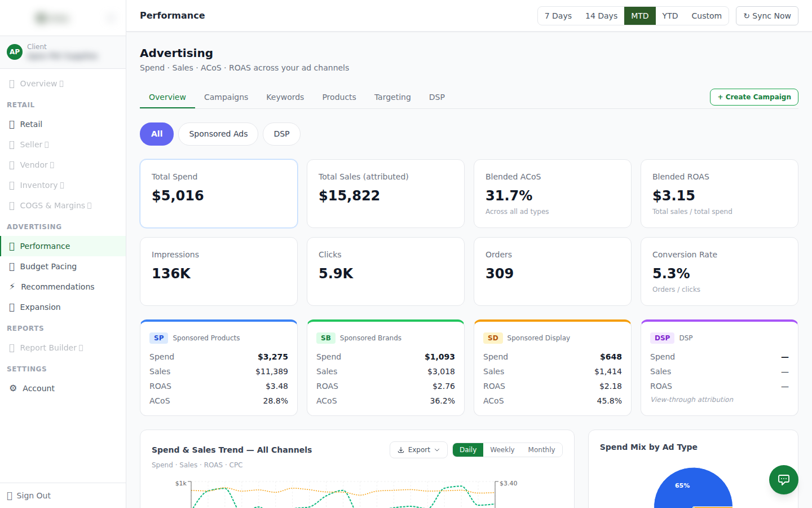
Task: Open the locked Overview sidebar item
Action: tap(63, 84)
